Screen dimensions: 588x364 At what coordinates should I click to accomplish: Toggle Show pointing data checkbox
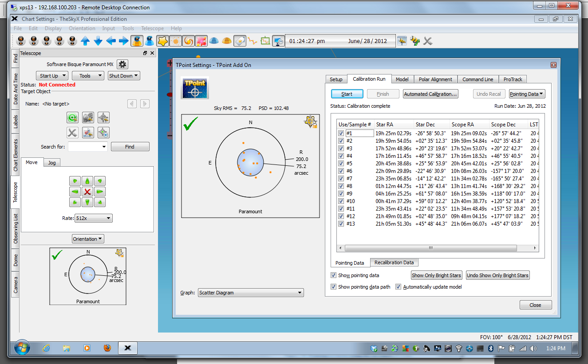333,275
